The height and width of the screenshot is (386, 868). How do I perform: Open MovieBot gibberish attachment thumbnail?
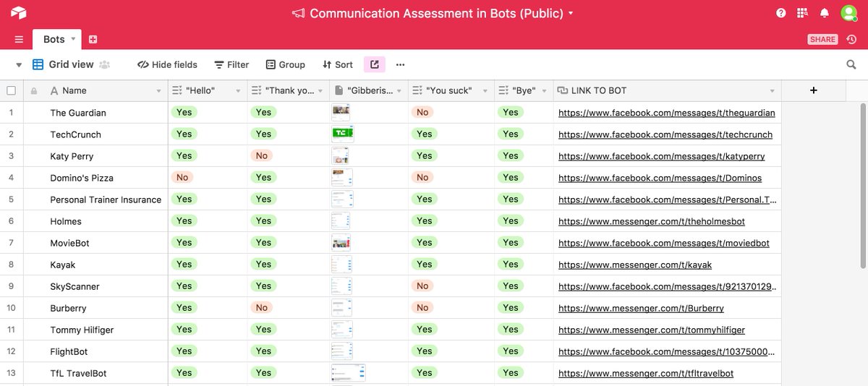tap(341, 242)
